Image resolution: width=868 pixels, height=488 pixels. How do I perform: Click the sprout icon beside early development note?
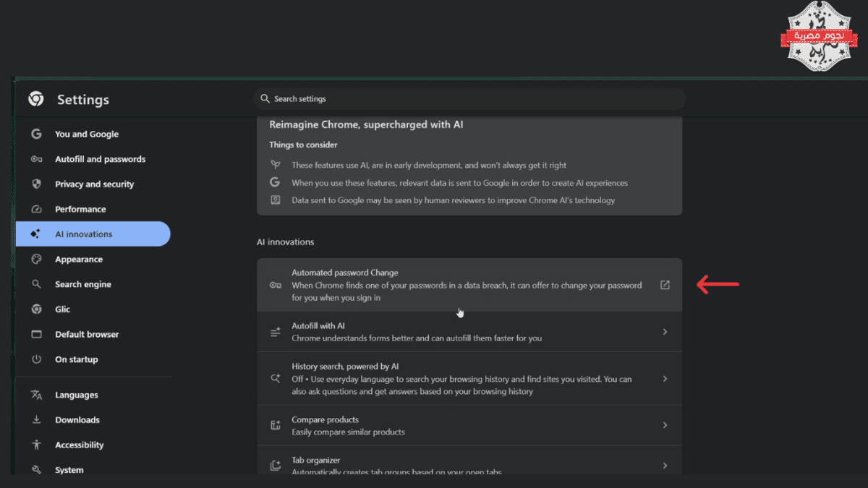(275, 165)
